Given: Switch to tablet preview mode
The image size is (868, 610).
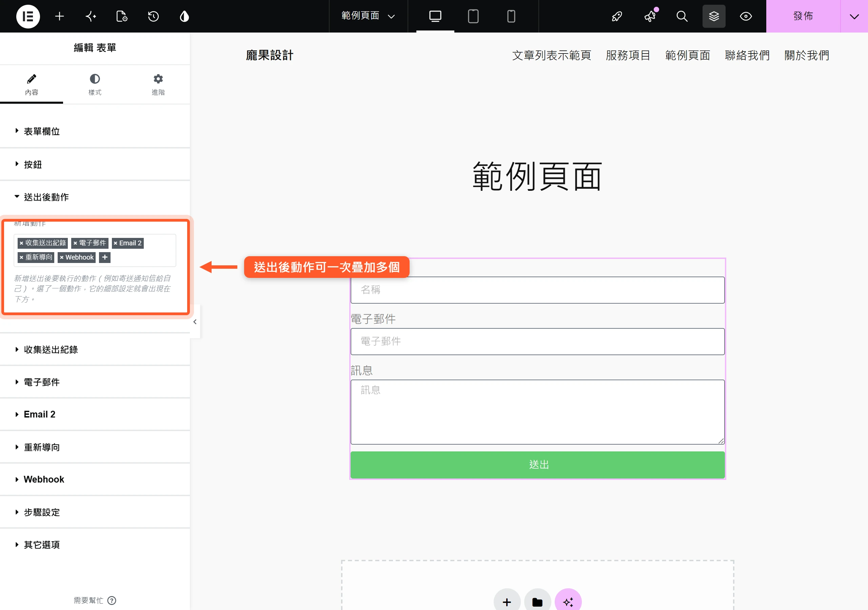Looking at the screenshot, I should (473, 16).
